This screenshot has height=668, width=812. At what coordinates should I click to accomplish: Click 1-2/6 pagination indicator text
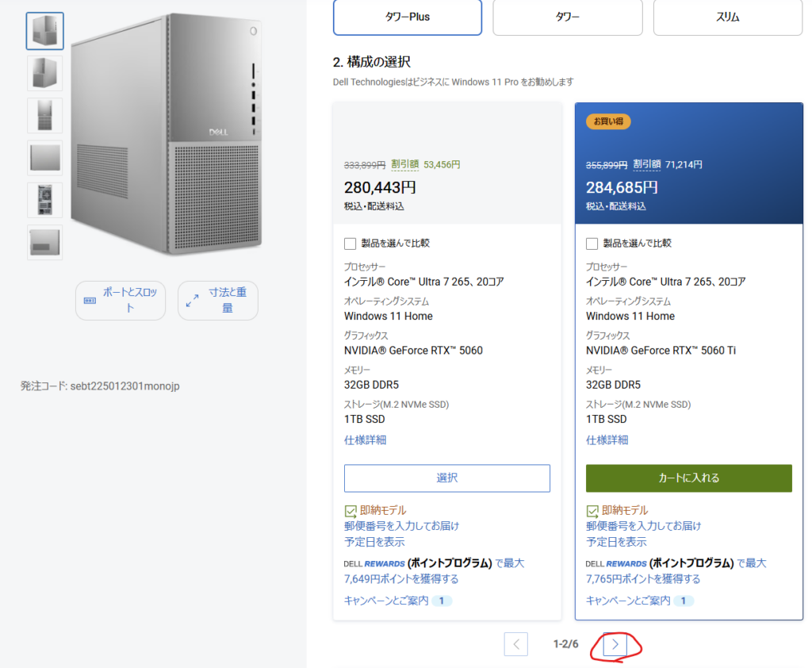point(565,644)
